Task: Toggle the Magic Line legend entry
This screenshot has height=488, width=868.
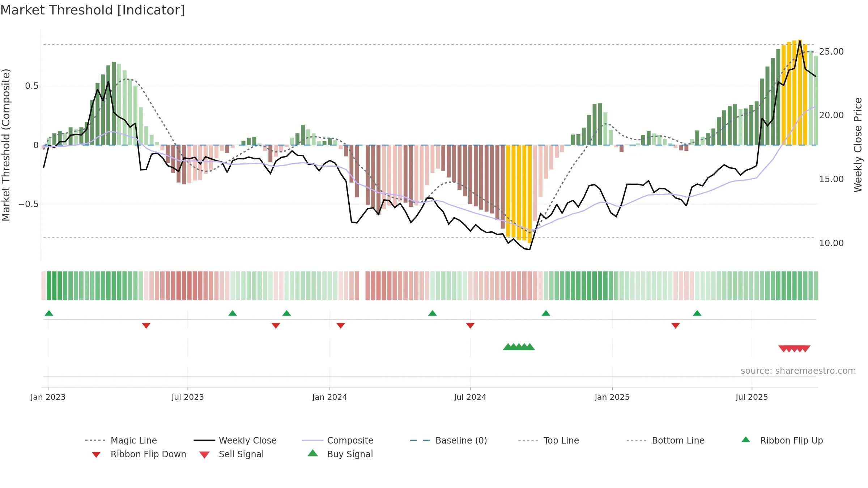Action: [121, 440]
